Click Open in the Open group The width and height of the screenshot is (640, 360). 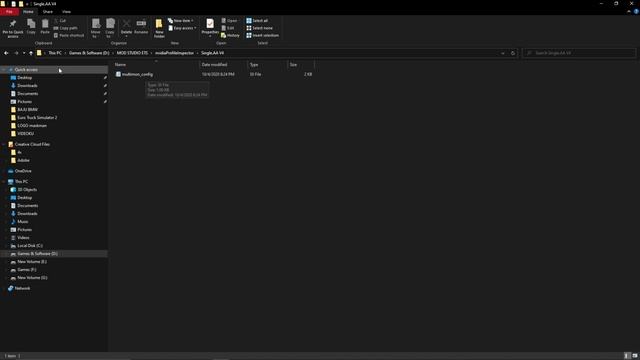[x=229, y=20]
